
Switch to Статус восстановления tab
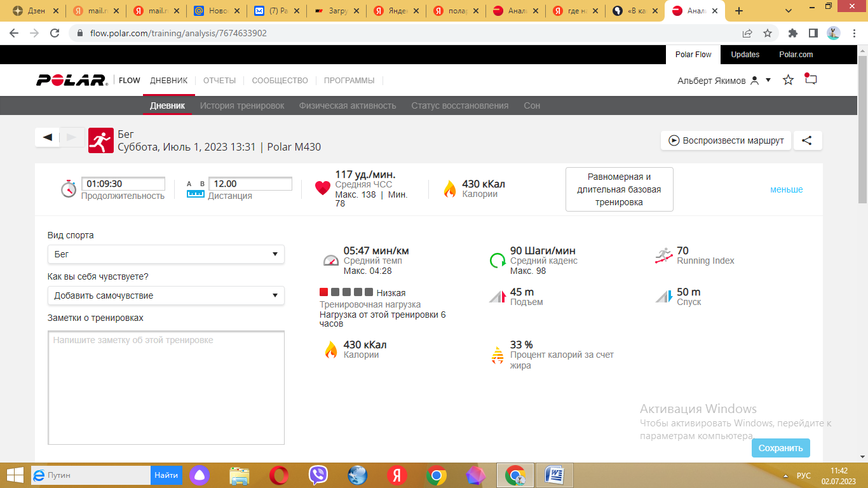[459, 105]
